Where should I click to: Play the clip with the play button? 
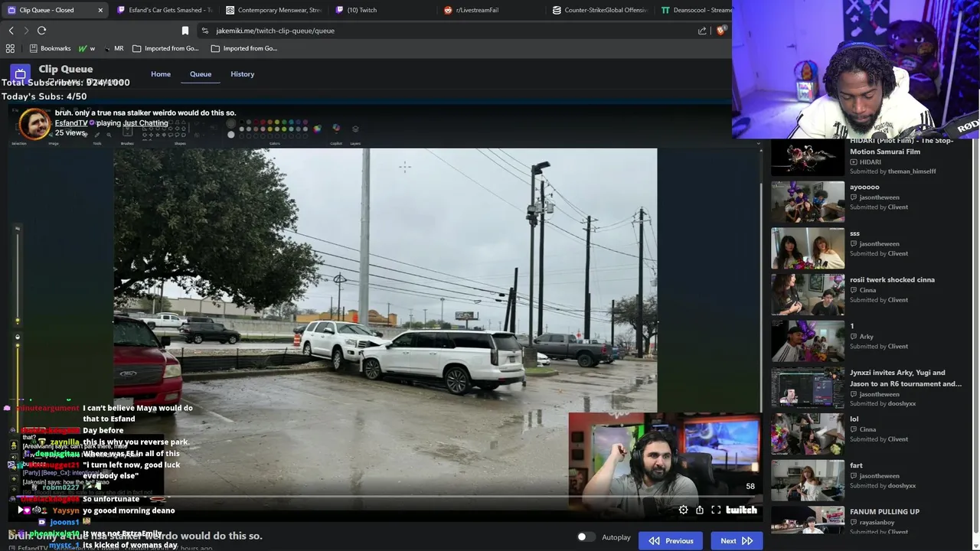point(21,510)
